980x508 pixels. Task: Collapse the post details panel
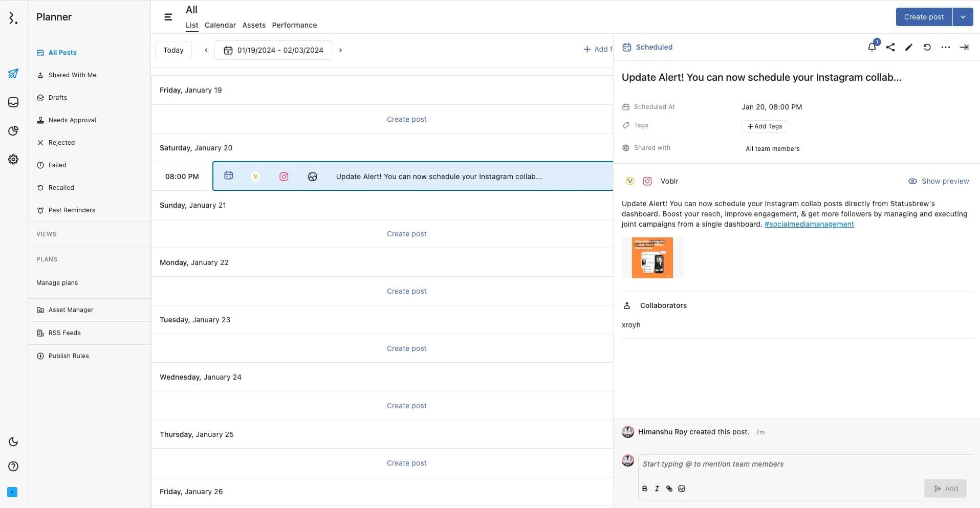tap(964, 47)
